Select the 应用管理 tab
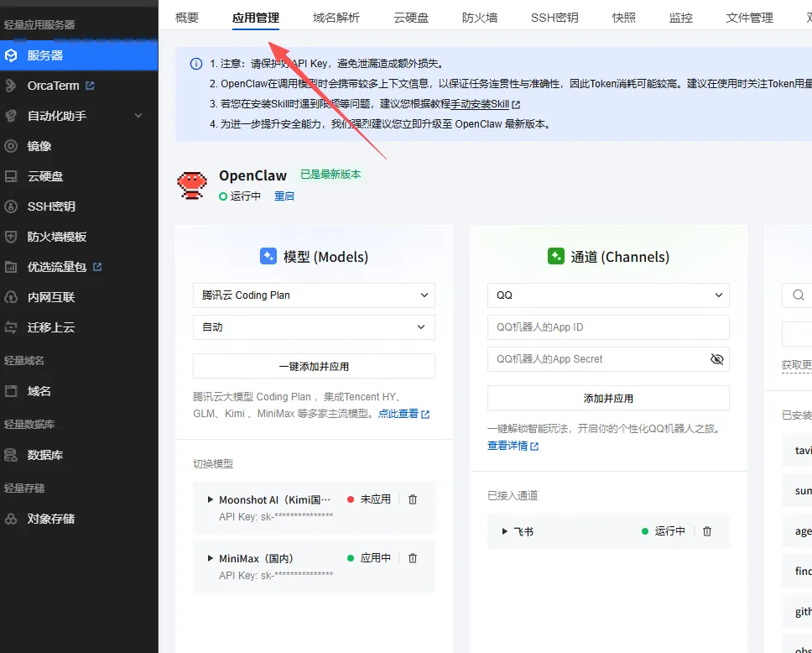This screenshot has width=812, height=653. (x=256, y=18)
